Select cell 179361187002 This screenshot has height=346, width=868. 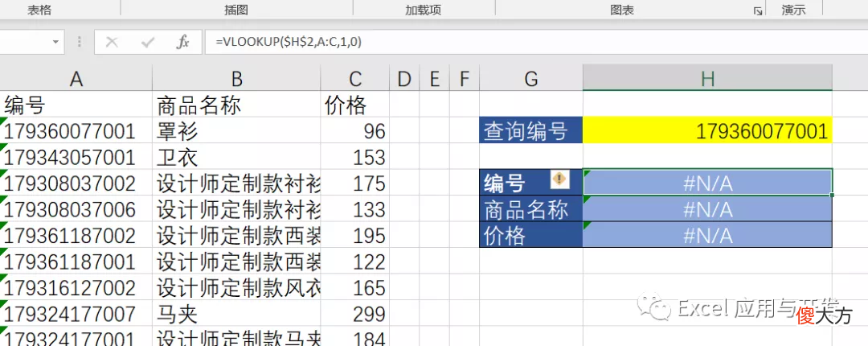pos(76,235)
